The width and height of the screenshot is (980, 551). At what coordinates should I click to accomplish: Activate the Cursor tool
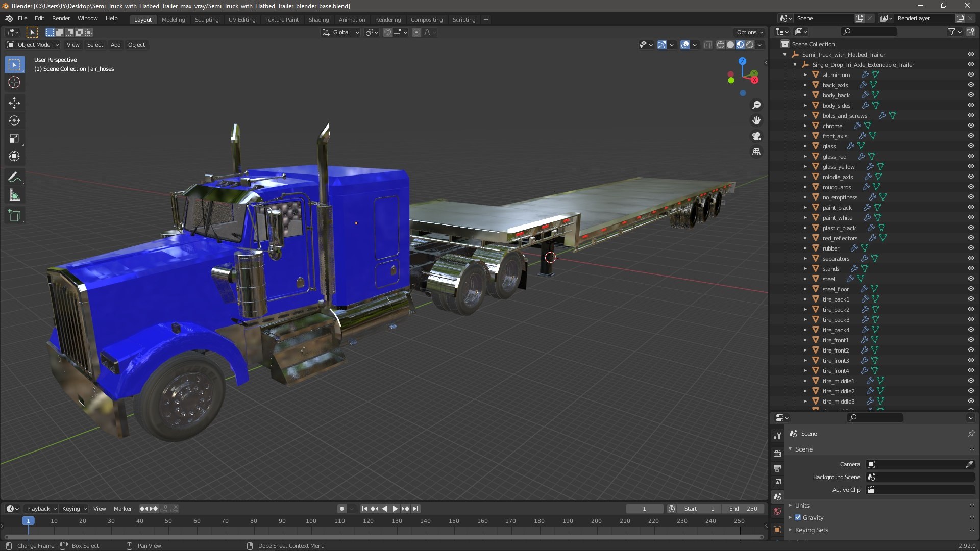14,83
